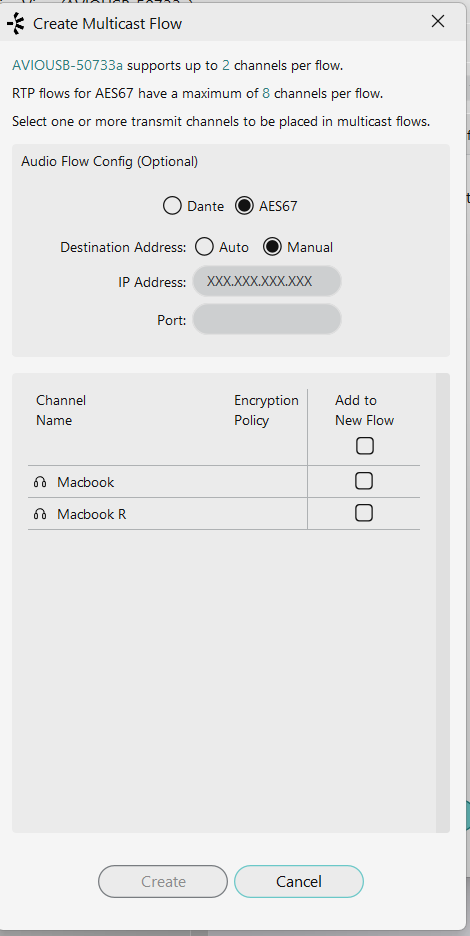Choose Manual destination address
The height and width of the screenshot is (936, 470).
click(272, 247)
